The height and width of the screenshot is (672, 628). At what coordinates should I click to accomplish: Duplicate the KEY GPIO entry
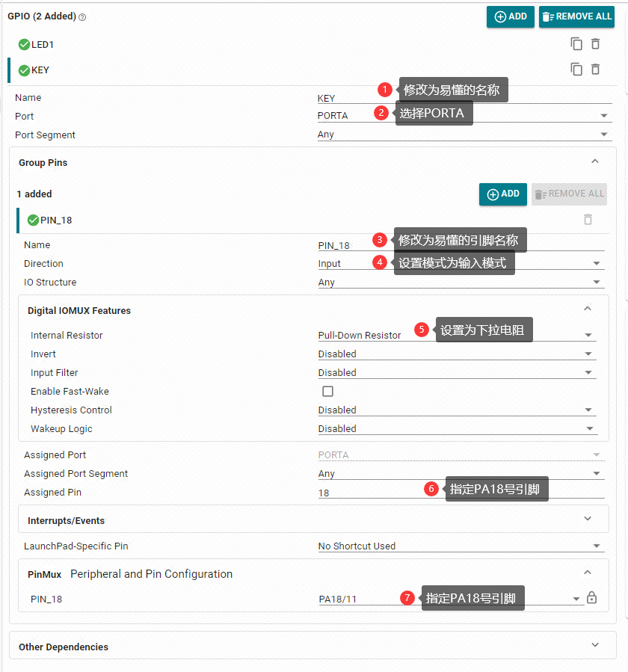[576, 69]
